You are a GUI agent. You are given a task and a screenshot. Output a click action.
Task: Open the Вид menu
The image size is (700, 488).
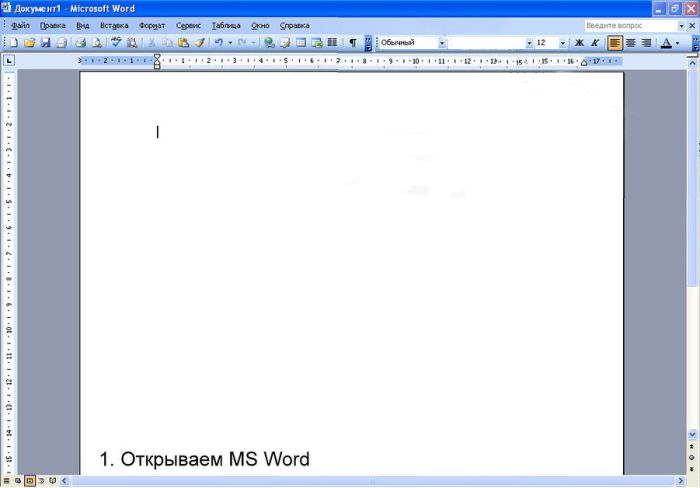click(x=83, y=25)
